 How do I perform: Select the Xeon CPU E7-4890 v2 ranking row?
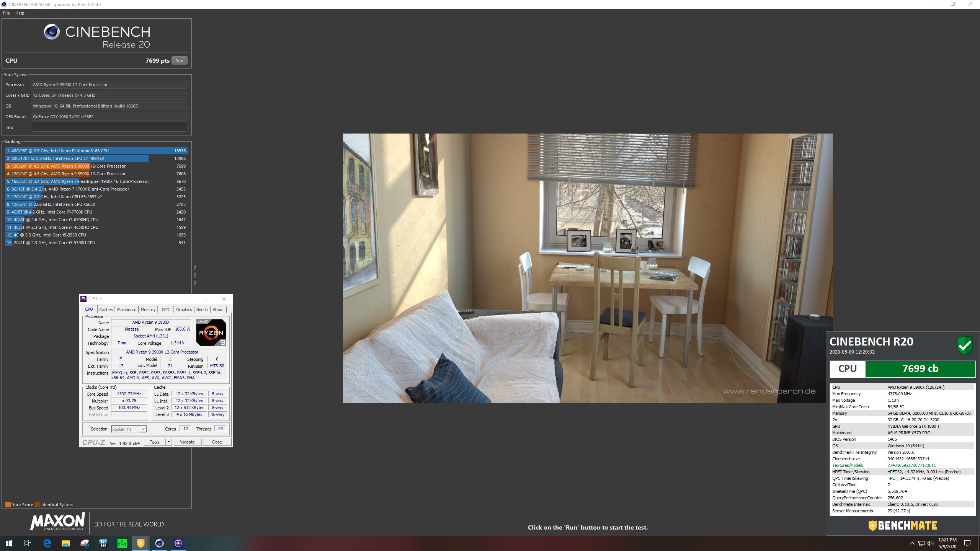tap(96, 158)
